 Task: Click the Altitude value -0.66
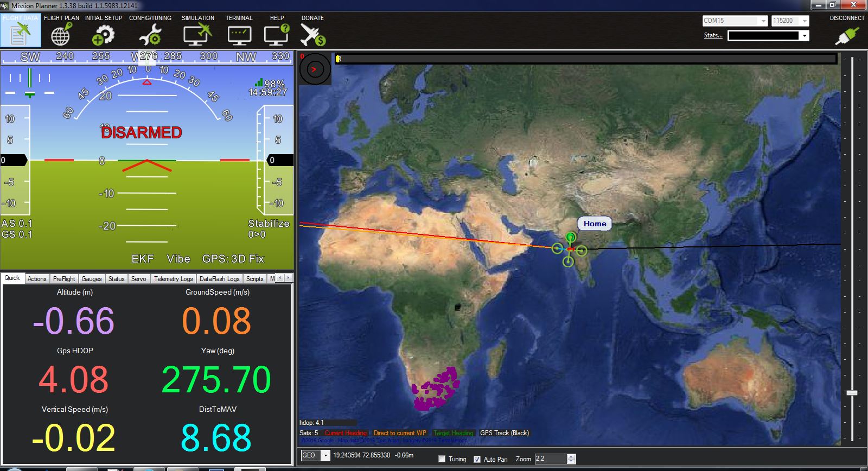pyautogui.click(x=74, y=321)
